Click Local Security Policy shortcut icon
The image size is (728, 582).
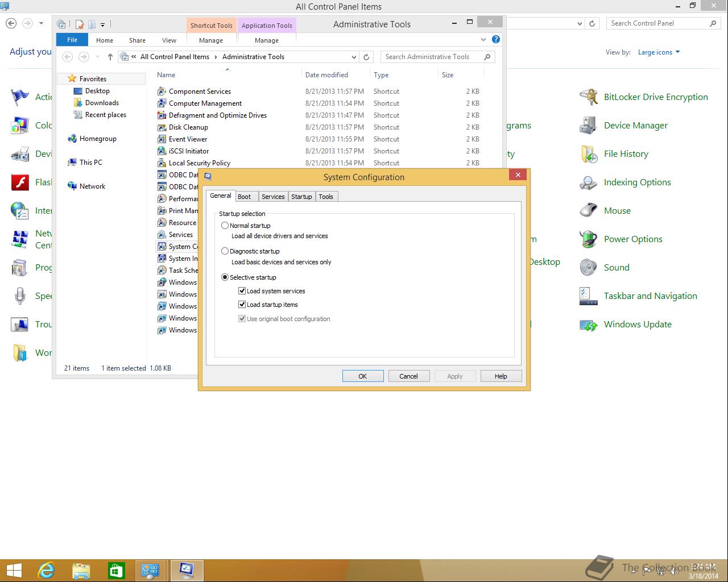tap(162, 163)
